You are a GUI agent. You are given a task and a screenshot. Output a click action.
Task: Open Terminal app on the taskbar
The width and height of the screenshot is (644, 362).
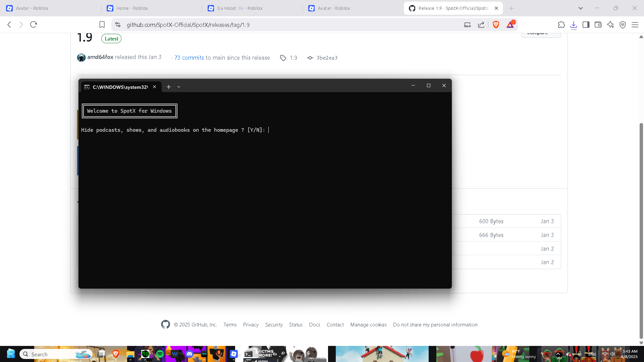pos(249,354)
